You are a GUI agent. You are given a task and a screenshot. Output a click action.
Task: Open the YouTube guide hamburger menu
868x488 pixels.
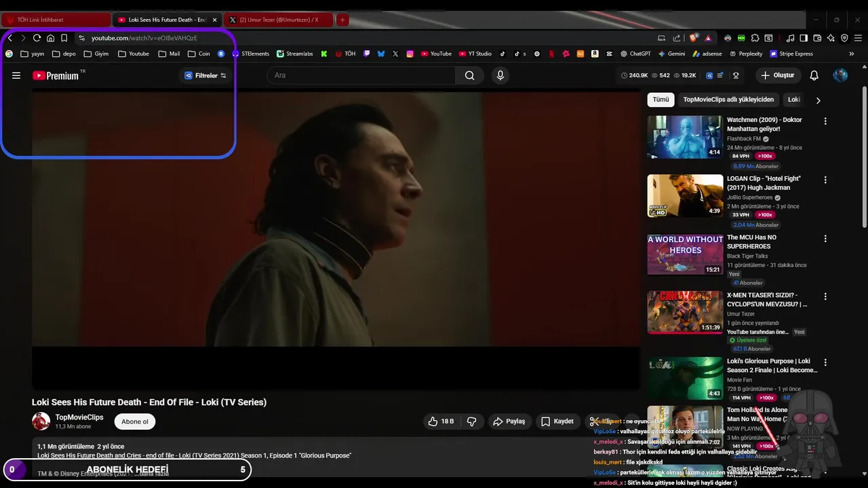(16, 75)
